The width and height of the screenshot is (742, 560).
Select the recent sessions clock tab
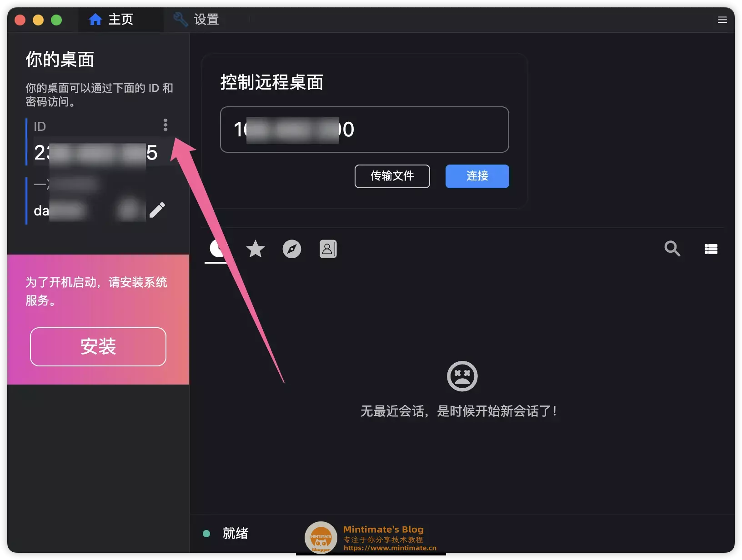click(x=218, y=249)
